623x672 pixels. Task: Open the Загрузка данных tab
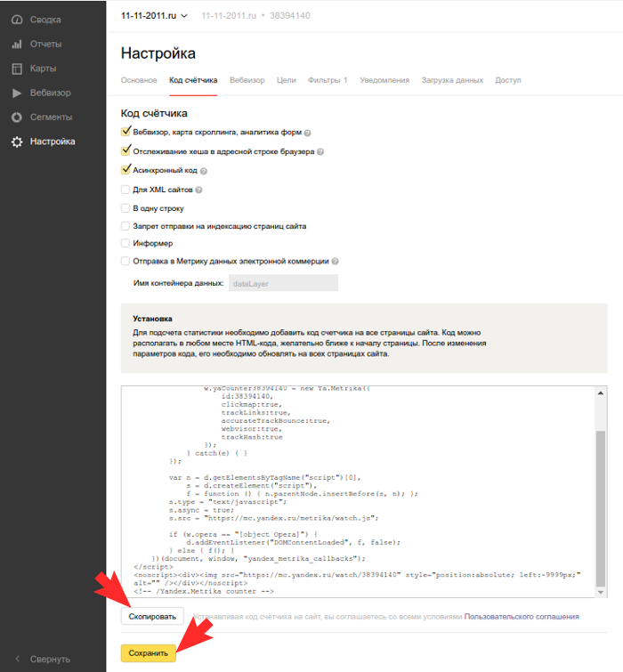[x=452, y=80]
